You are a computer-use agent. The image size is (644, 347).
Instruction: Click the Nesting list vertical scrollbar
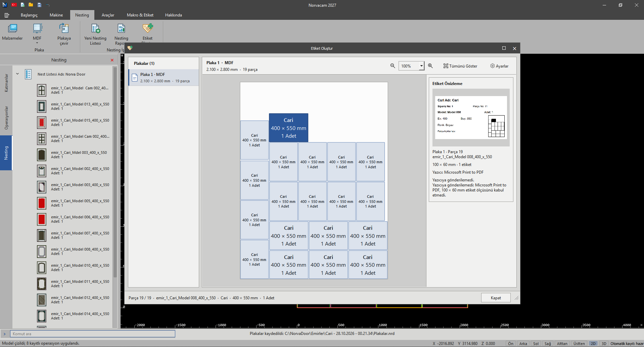pos(115,171)
